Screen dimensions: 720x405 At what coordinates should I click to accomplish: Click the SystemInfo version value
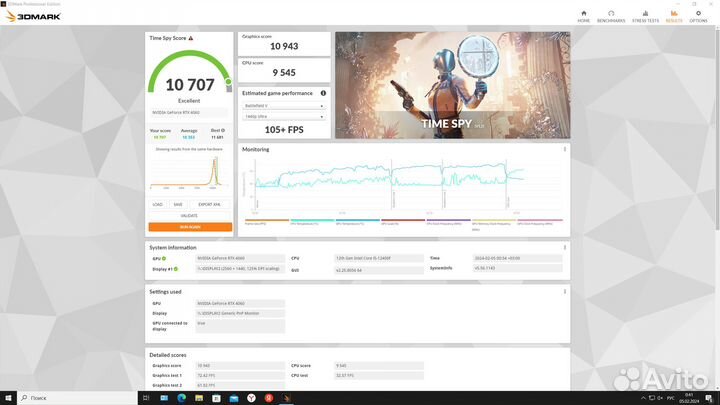point(518,268)
